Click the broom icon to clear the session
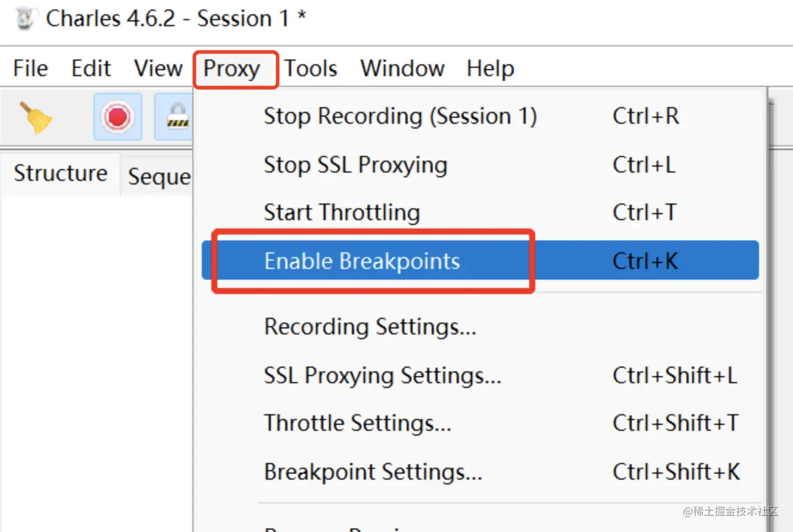This screenshot has width=793, height=532. [x=36, y=117]
